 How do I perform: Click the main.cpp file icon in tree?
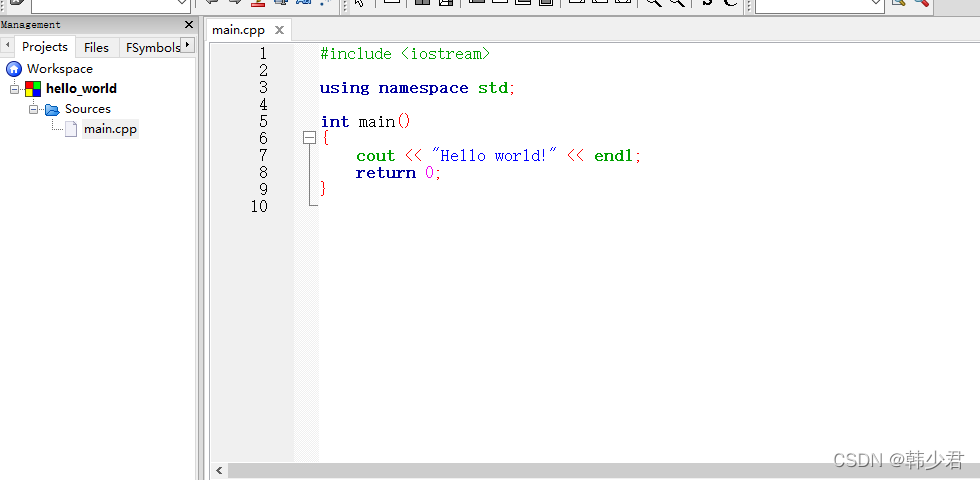71,129
